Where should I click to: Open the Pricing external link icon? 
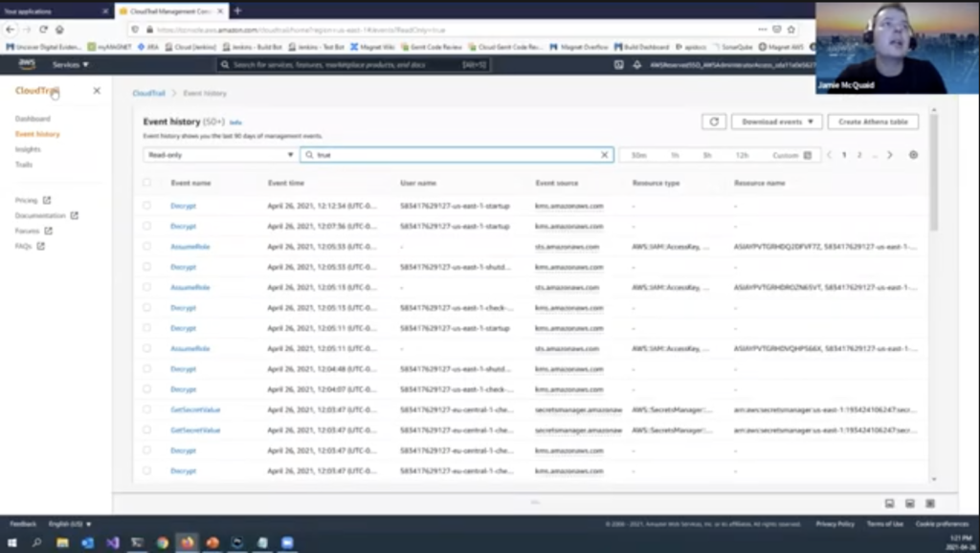[x=47, y=200]
